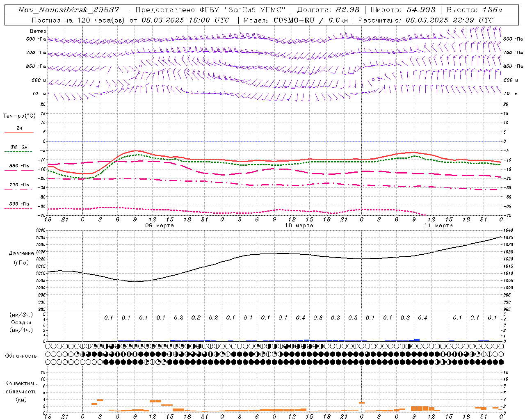The height and width of the screenshot is (420, 525).
Task: Click the 850 гПа legend entry under Тем-ра
Action: [19, 166]
